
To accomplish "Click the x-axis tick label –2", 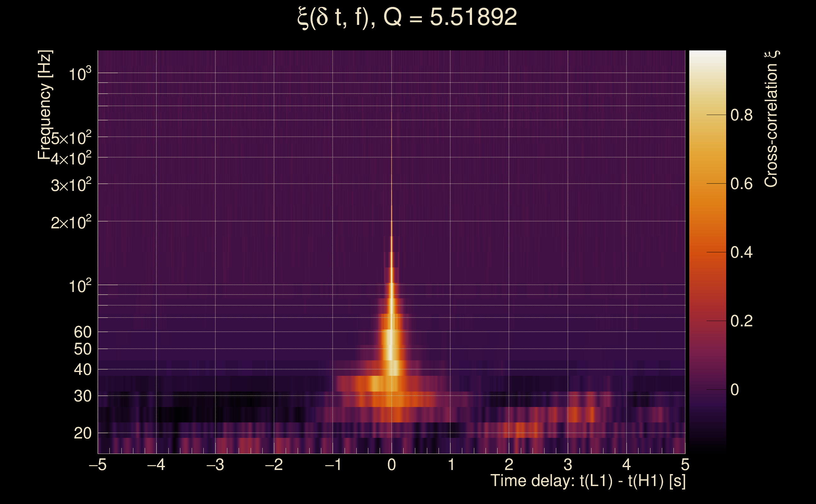I will (x=274, y=465).
